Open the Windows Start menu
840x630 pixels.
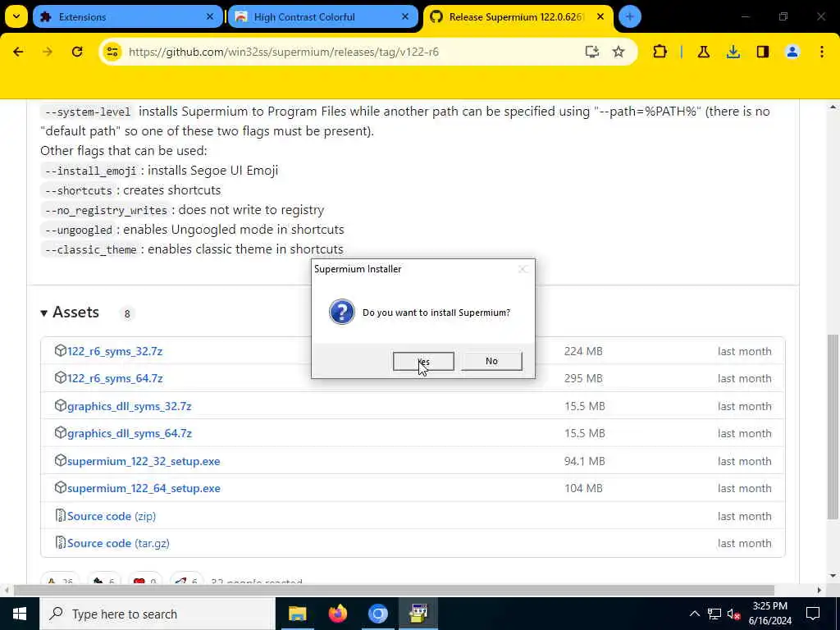click(20, 614)
